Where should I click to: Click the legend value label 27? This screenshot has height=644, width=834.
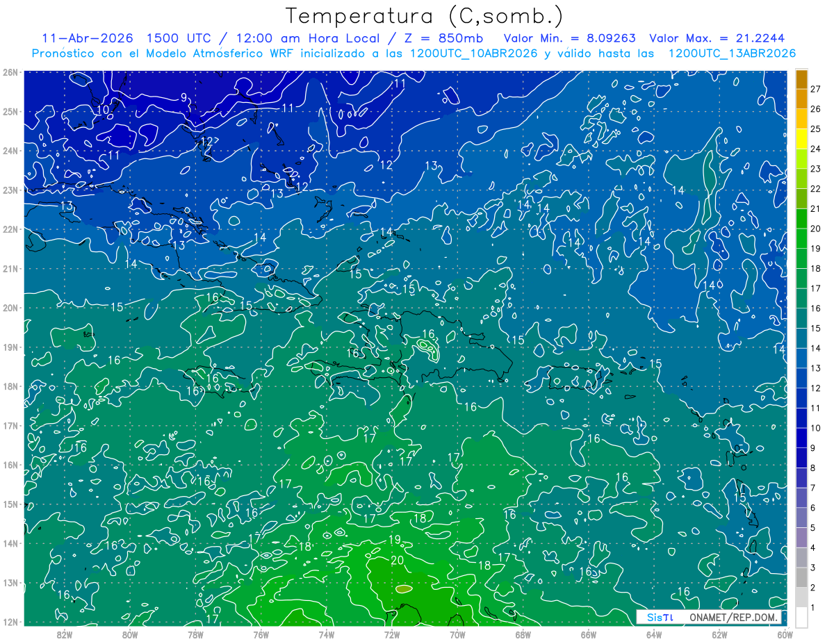coord(815,88)
